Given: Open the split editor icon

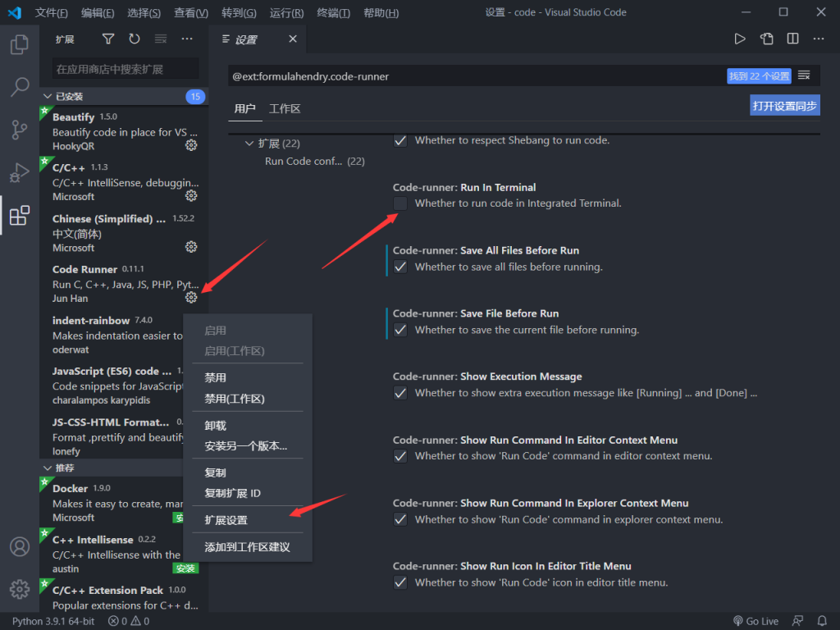Looking at the screenshot, I should click(x=792, y=39).
